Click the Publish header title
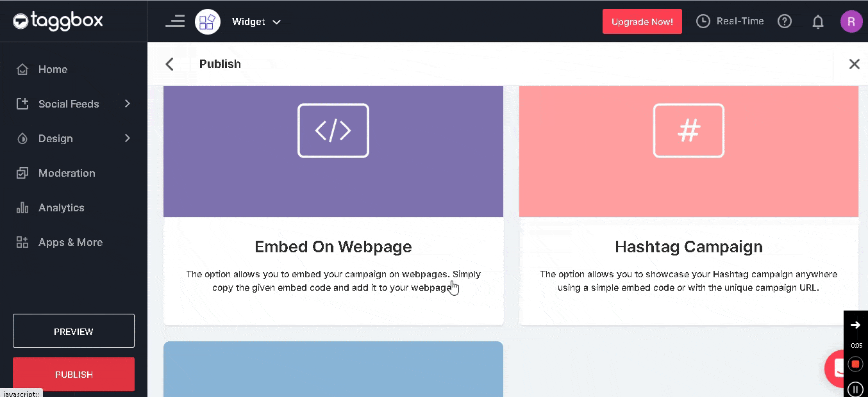868x397 pixels. 220,64
